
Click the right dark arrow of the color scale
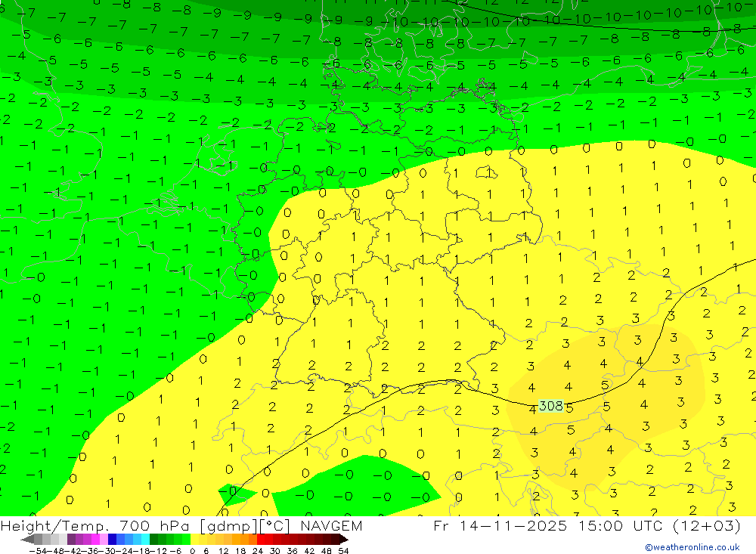point(343,539)
